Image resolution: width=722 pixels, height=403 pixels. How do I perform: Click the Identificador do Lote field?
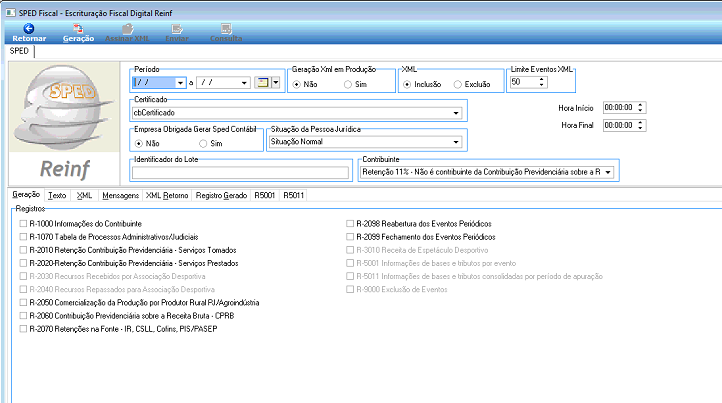pyautogui.click(x=240, y=173)
